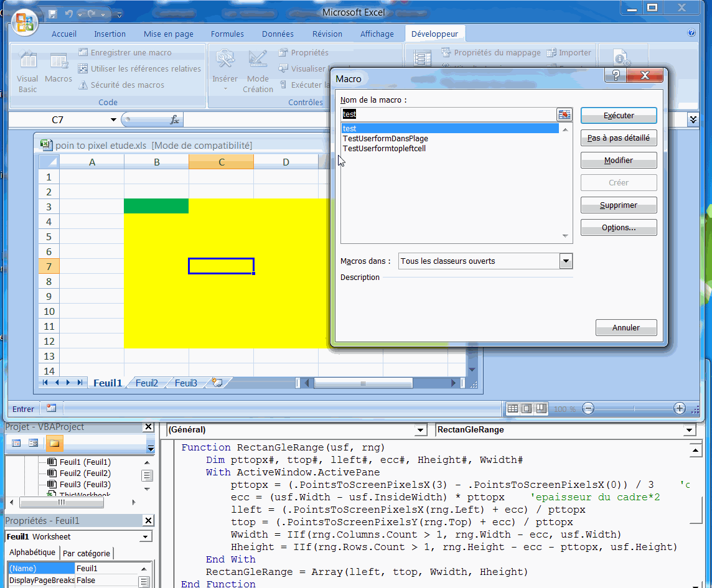Switch to Page Layout view in the status bar
Viewport: 712px width, 588px height.
click(527, 409)
